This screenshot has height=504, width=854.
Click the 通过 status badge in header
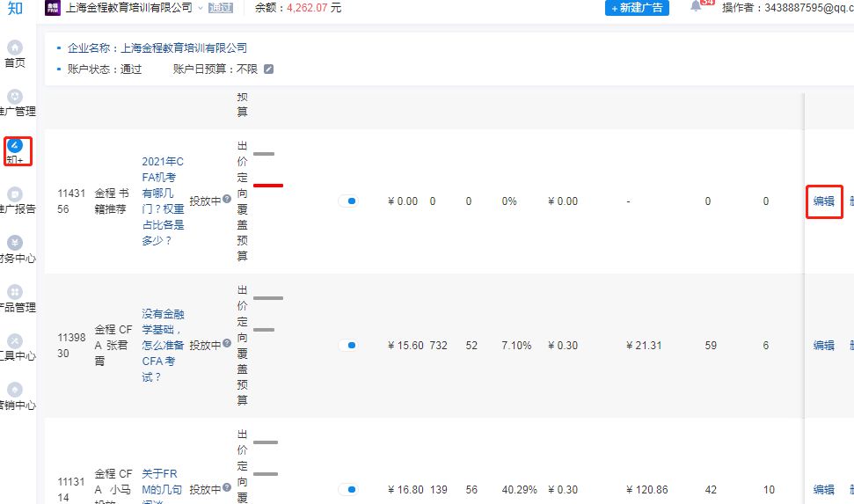click(x=221, y=8)
